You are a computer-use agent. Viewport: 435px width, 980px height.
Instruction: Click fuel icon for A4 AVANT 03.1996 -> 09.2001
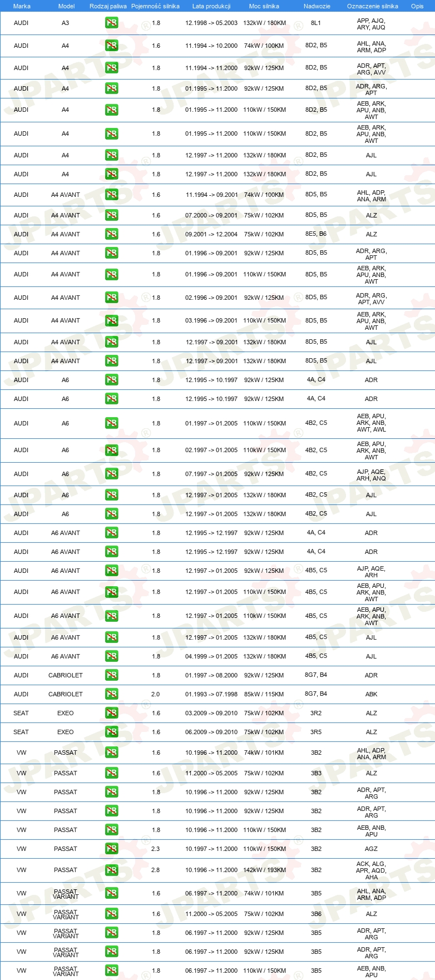point(111,320)
